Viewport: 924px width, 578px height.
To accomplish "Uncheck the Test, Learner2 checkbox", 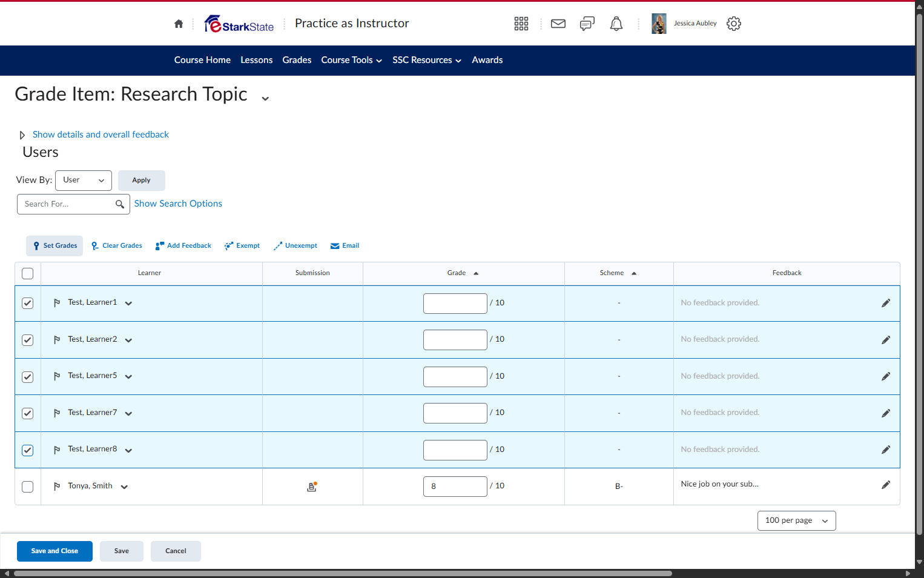I will tap(28, 340).
